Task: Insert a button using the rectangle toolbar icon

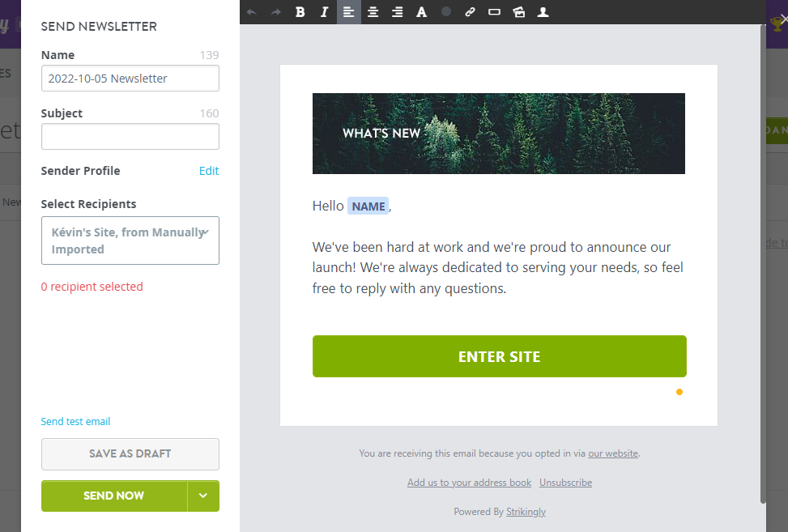Action: (494, 12)
